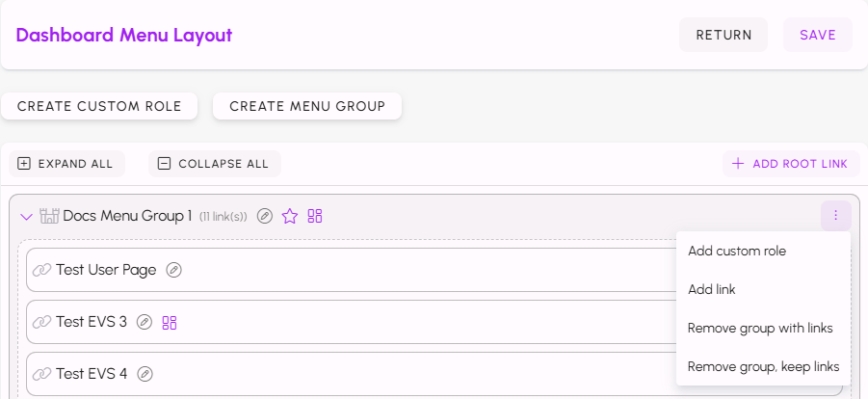Collapse all menu groups

click(214, 164)
